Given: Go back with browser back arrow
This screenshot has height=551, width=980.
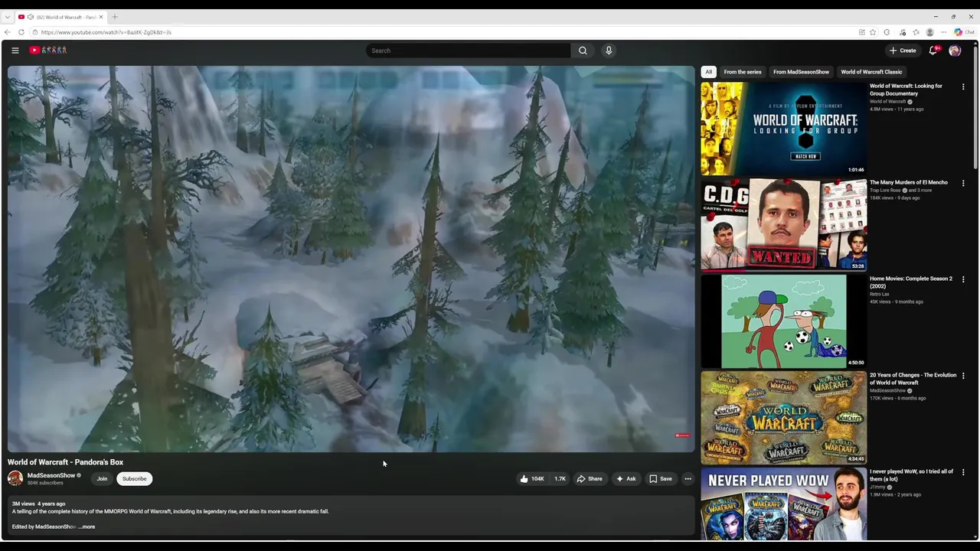Looking at the screenshot, I should 8,32.
